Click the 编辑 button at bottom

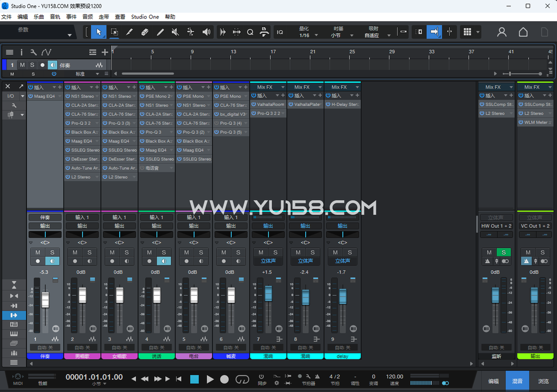click(493, 381)
